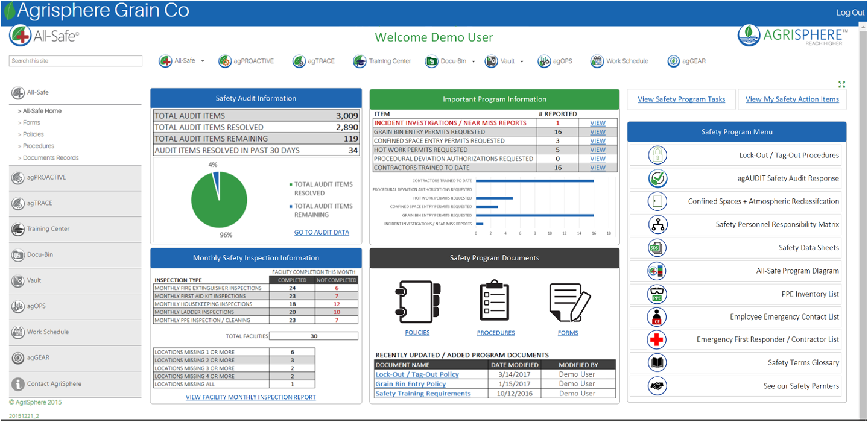
Task: Open agGEAR in the top navigation
Action: coord(686,61)
